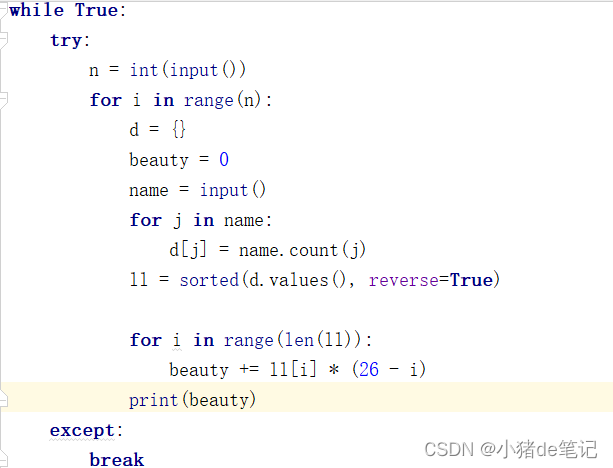Click the 'break' statement
The height and width of the screenshot is (468, 613).
(x=117, y=459)
